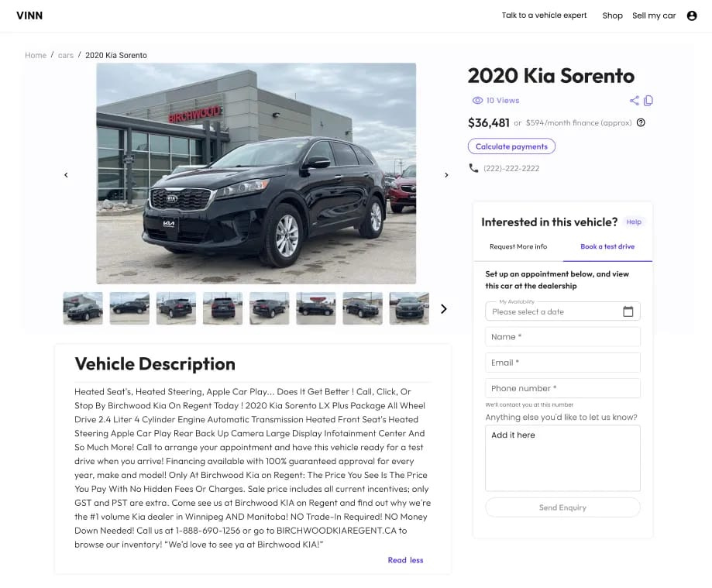Viewport: 712px width, 588px height.
Task: Select the rear-view car thumbnail
Action: (222, 308)
